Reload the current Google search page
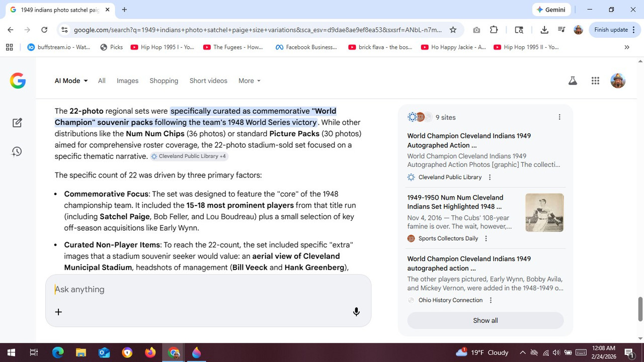 44,30
